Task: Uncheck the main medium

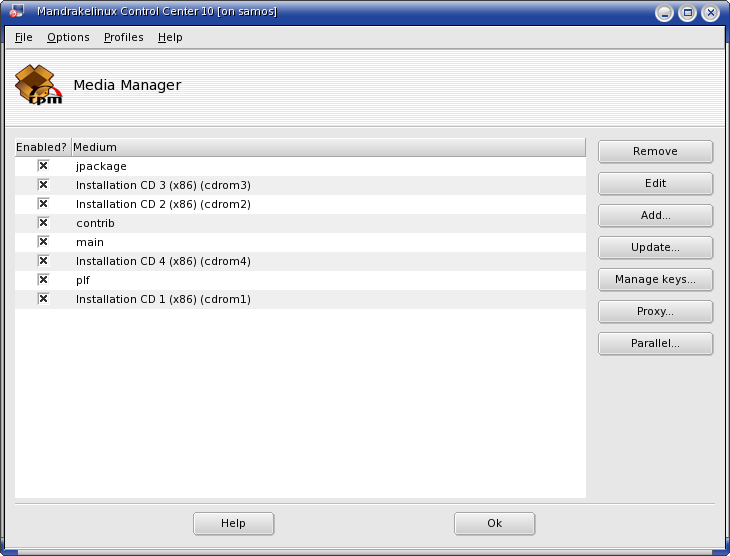Action: [x=43, y=242]
